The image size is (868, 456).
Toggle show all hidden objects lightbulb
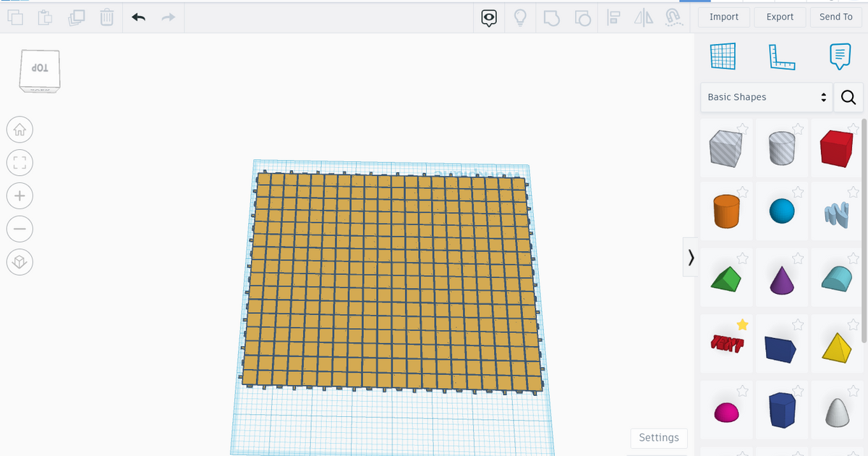pyautogui.click(x=521, y=17)
